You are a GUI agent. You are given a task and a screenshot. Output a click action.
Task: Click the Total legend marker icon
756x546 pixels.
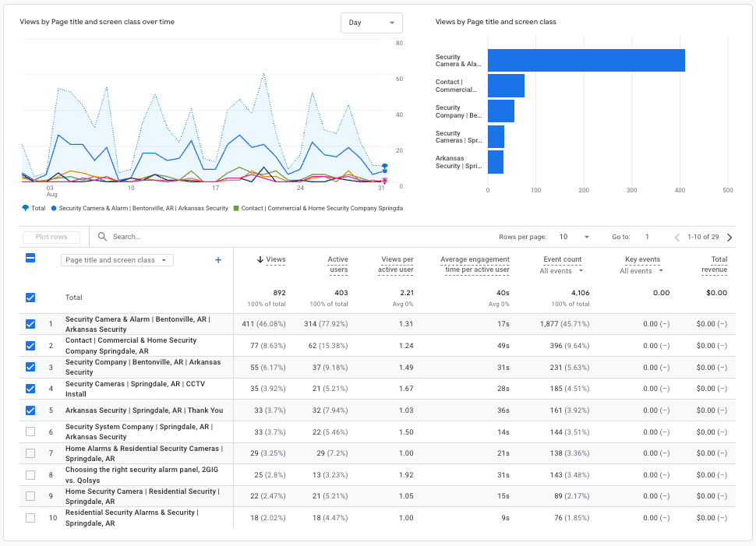click(25, 209)
